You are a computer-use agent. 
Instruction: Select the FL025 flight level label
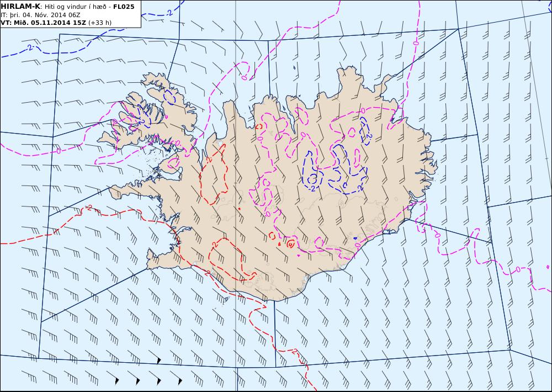click(124, 7)
